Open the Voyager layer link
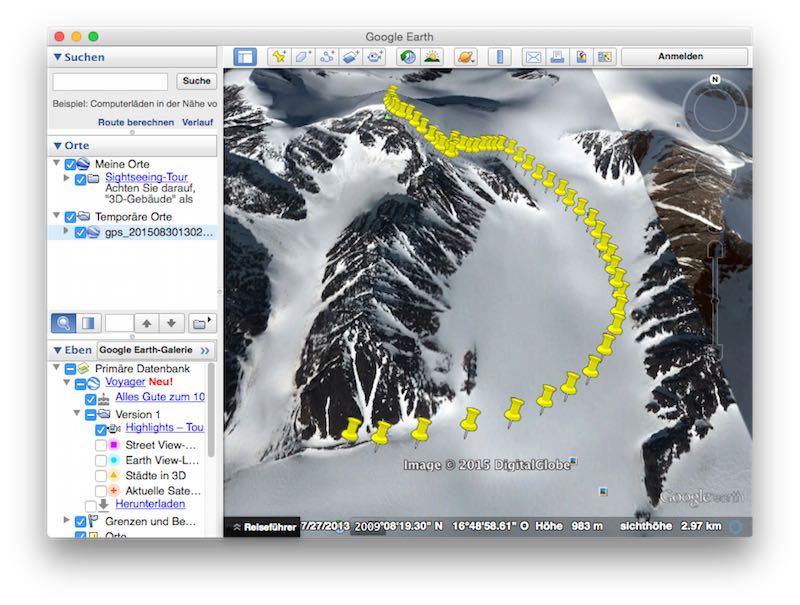This screenshot has width=800, height=605. pyautogui.click(x=125, y=382)
